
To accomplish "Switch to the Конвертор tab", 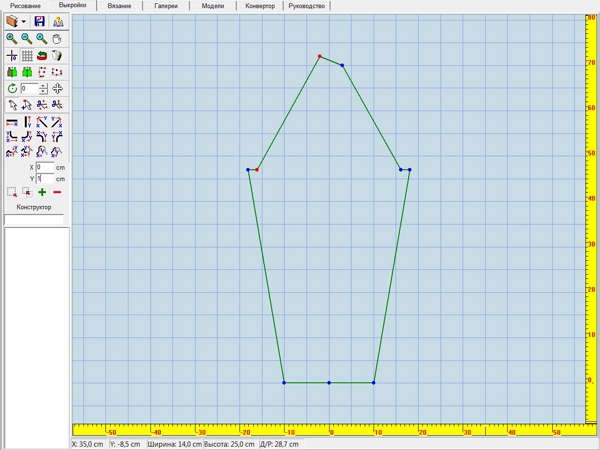I will (x=260, y=6).
